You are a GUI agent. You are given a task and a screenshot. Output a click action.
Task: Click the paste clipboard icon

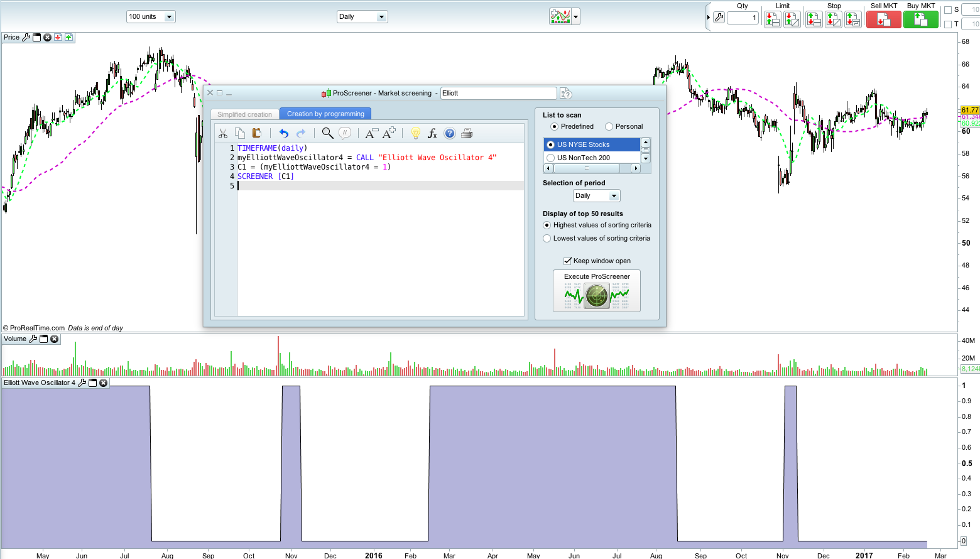tap(256, 133)
